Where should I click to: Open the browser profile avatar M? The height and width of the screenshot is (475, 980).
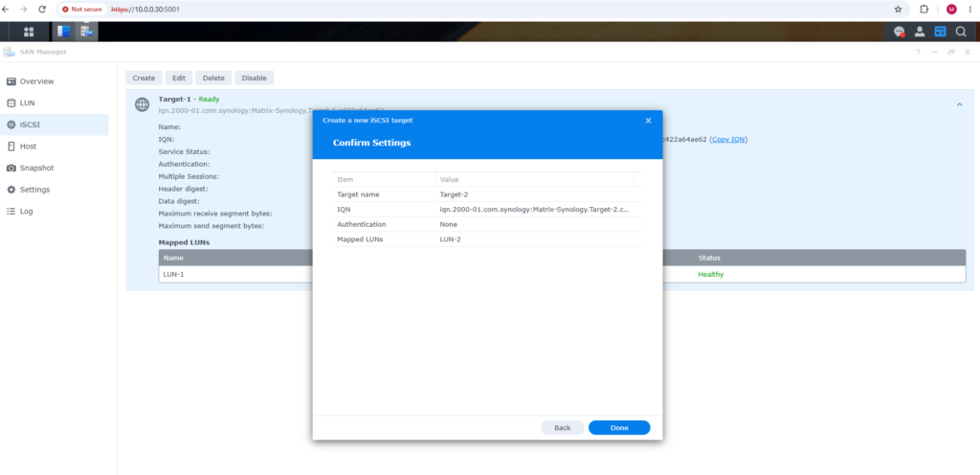point(951,10)
